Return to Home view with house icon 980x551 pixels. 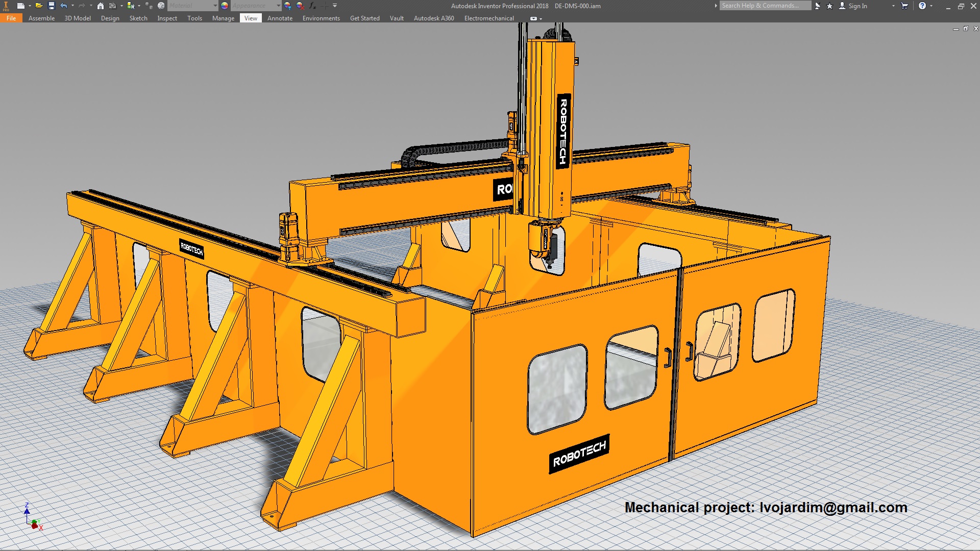click(101, 6)
